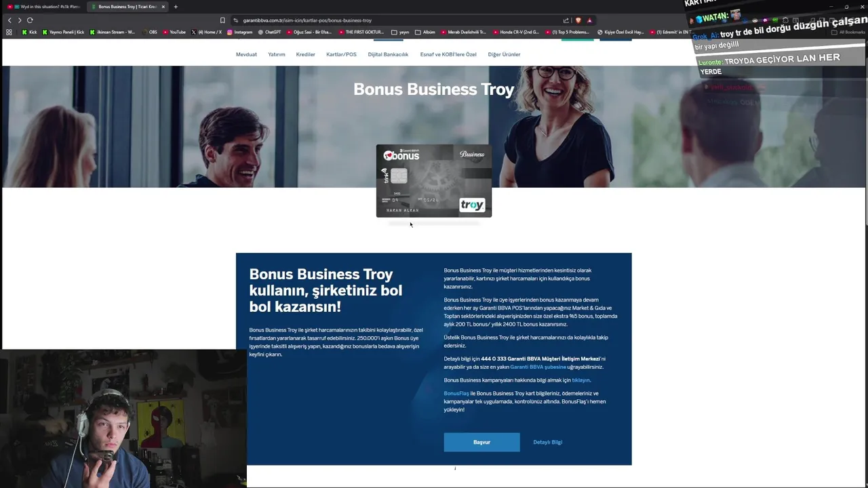This screenshot has height=488, width=868.
Task: Open the ilkinsan Stream bookmark
Action: click(113, 32)
